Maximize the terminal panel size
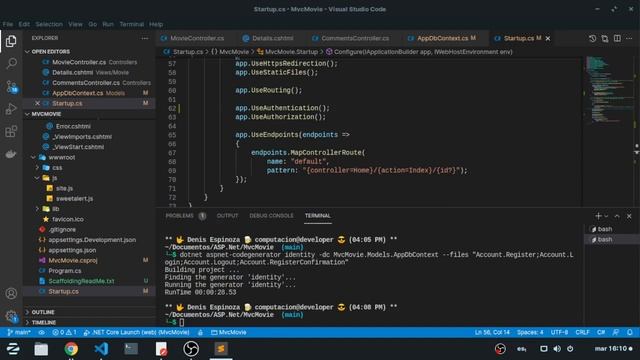 click(x=617, y=216)
